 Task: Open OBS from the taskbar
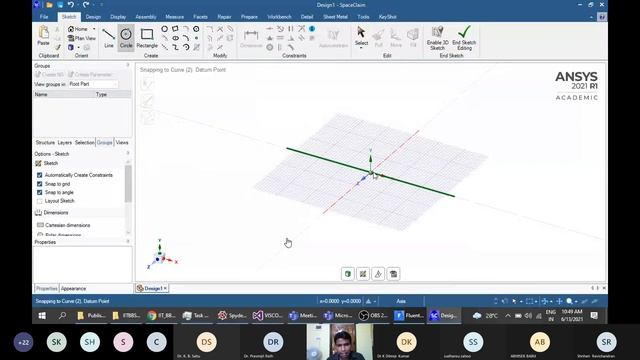coord(373,316)
